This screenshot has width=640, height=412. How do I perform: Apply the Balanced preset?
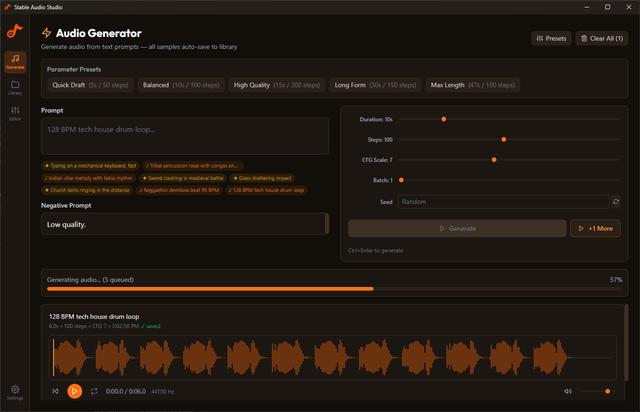tap(181, 85)
